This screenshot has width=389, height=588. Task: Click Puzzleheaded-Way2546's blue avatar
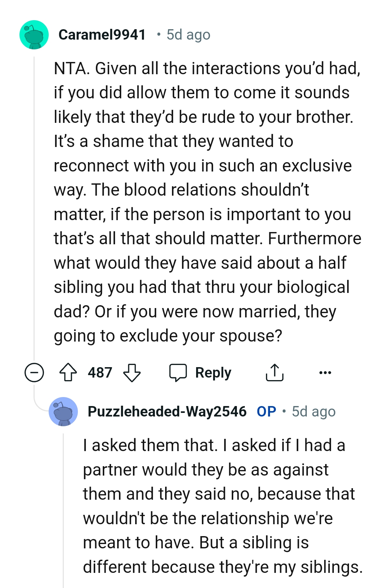(x=63, y=411)
